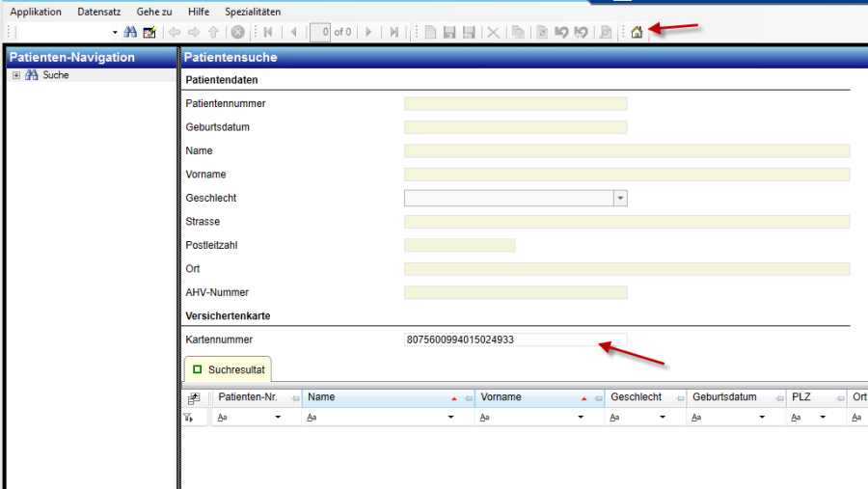Go to the first record with the toolbar arrow

(x=267, y=32)
